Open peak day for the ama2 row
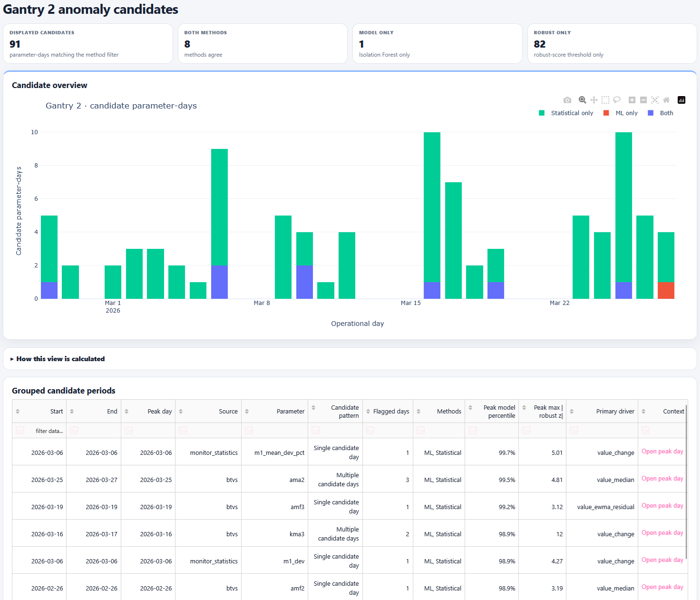 (x=662, y=479)
